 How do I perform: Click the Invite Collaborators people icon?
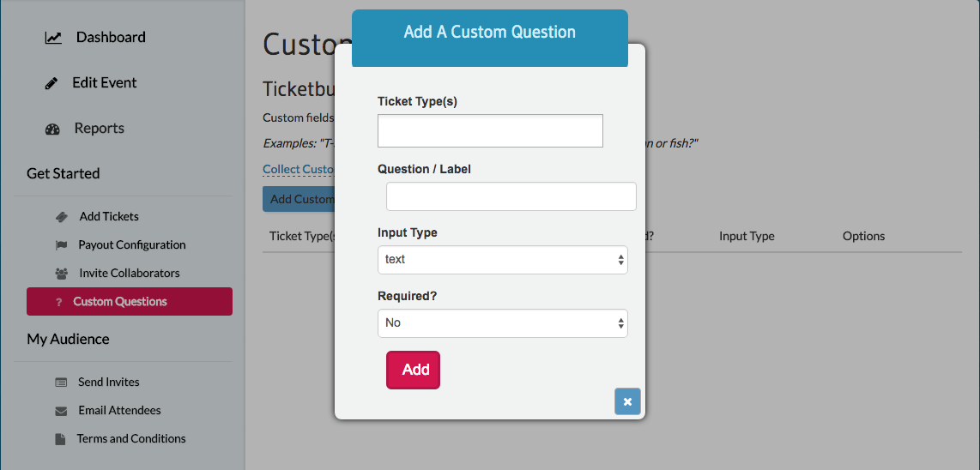61,273
